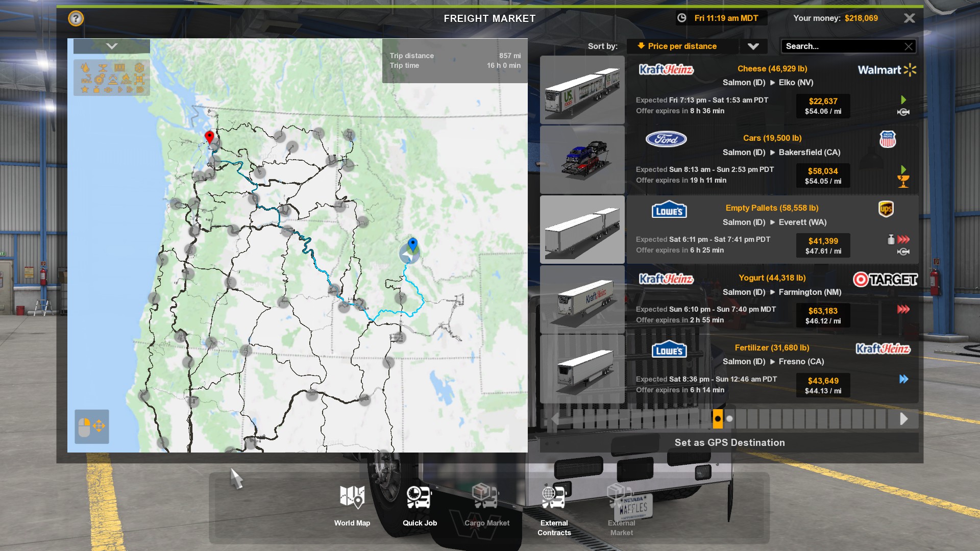Click the Walmart logo on Cheese job

887,70
